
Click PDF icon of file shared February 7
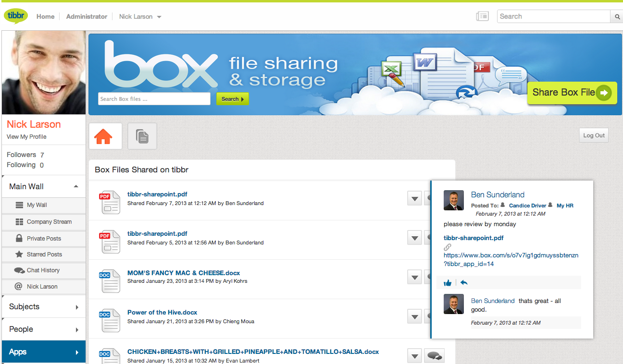click(x=110, y=202)
